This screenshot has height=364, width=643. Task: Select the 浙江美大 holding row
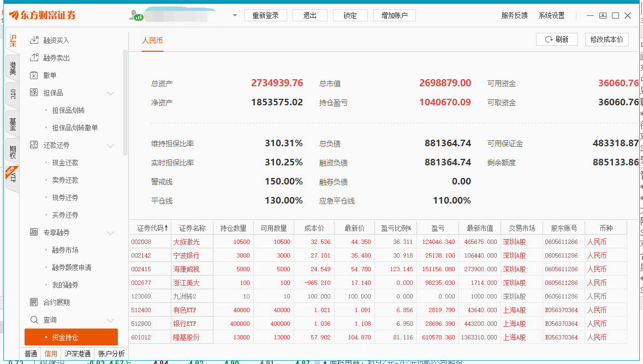point(378,283)
